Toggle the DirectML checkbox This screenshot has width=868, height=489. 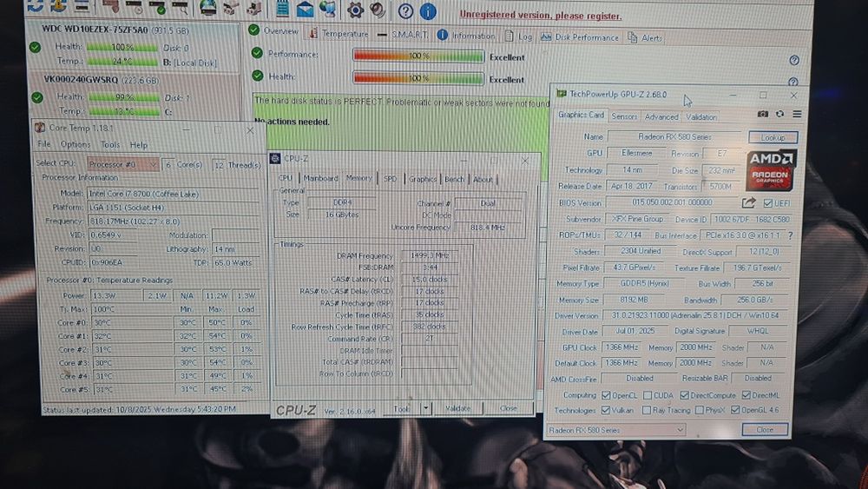[746, 395]
